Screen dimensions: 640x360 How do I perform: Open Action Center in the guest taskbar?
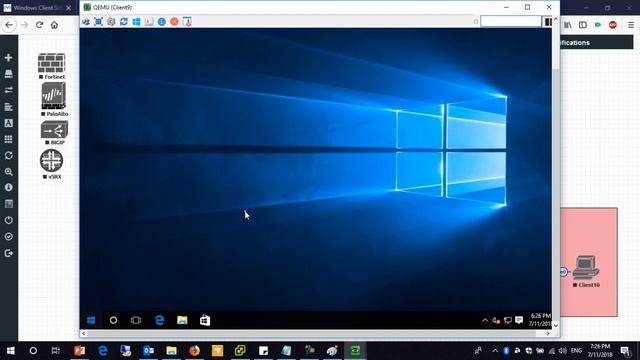(x=519, y=320)
